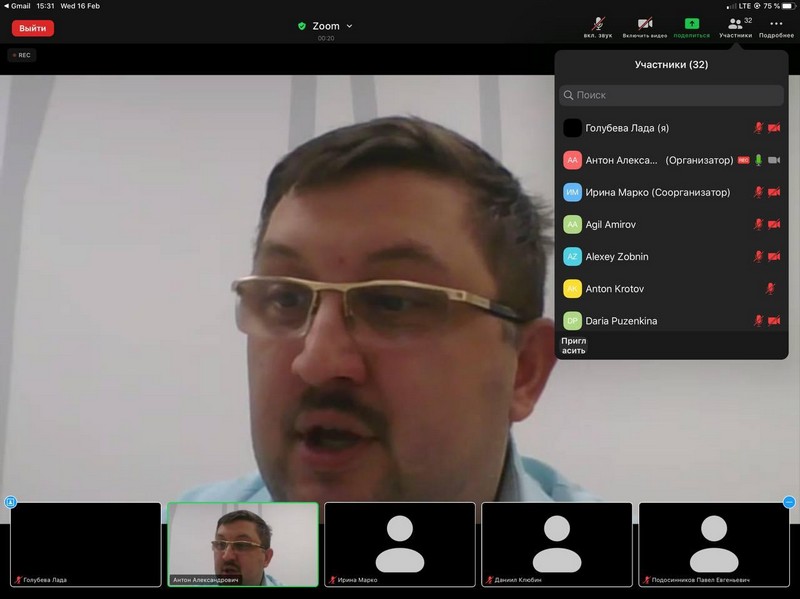800x599 pixels.
Task: Close the Участники participants panel from toolbar
Action: point(735,24)
